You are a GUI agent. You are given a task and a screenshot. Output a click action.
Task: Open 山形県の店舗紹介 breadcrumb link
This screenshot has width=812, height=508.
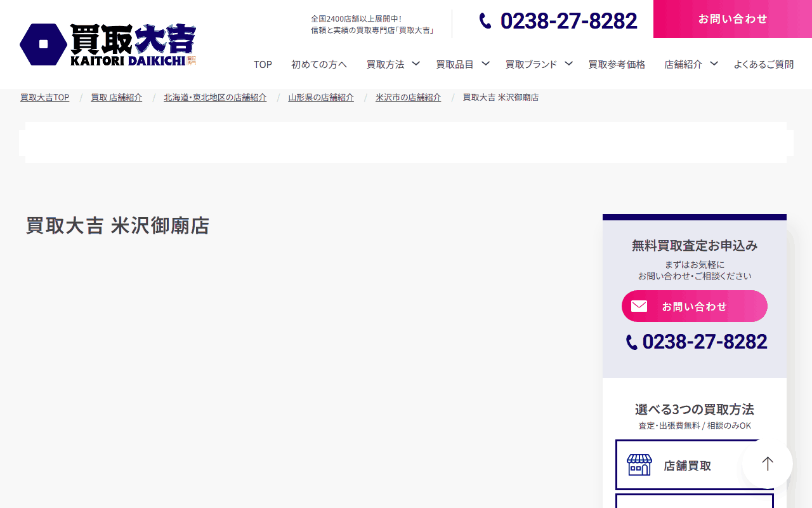[x=321, y=97]
